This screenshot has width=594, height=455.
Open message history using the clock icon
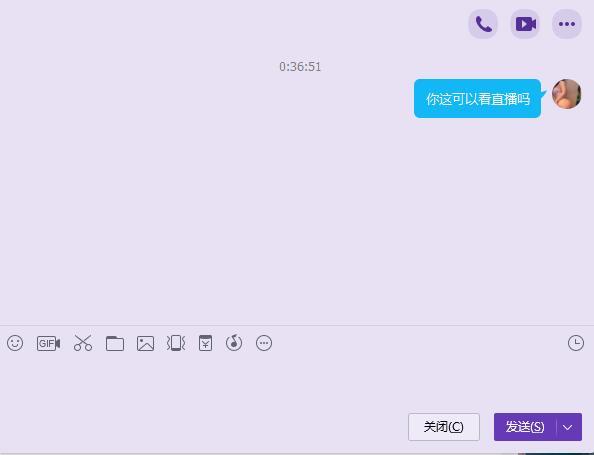click(x=576, y=343)
